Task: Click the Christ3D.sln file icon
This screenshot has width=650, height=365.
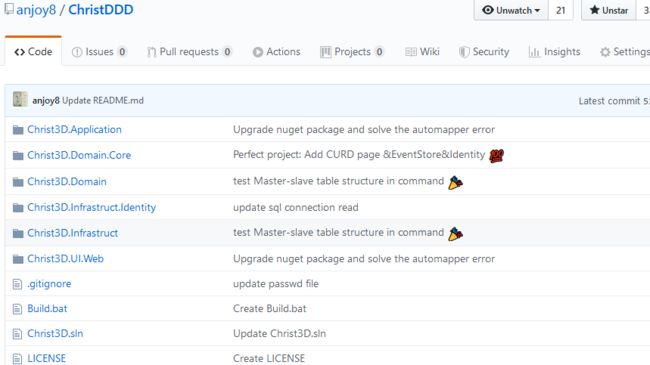Action: click(x=17, y=334)
